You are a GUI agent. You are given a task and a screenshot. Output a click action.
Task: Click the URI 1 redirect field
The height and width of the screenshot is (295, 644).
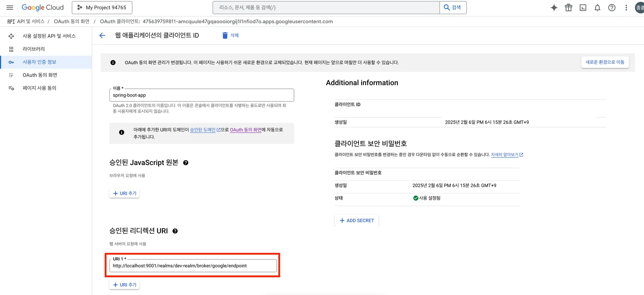point(193,266)
